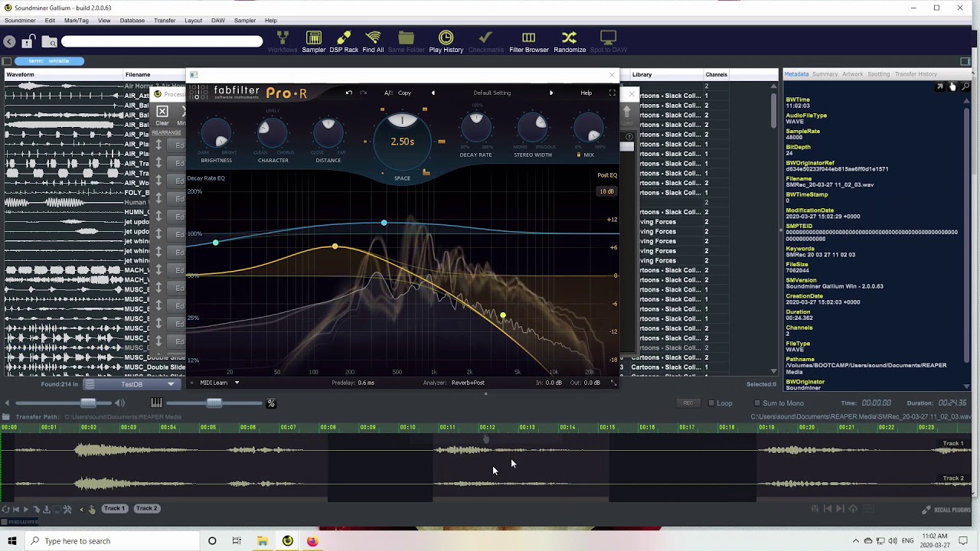
Task: Undo in FabFilter Pro-R
Action: (x=348, y=93)
